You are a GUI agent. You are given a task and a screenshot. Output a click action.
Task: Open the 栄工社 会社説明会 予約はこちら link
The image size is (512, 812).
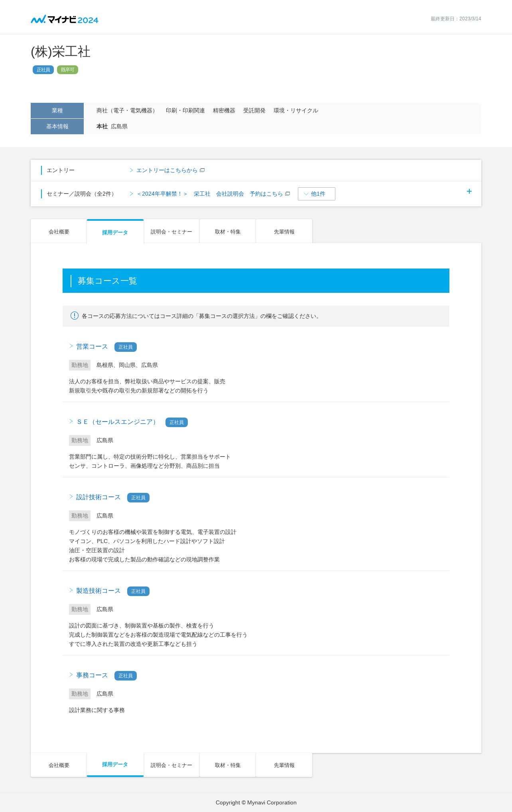[210, 194]
